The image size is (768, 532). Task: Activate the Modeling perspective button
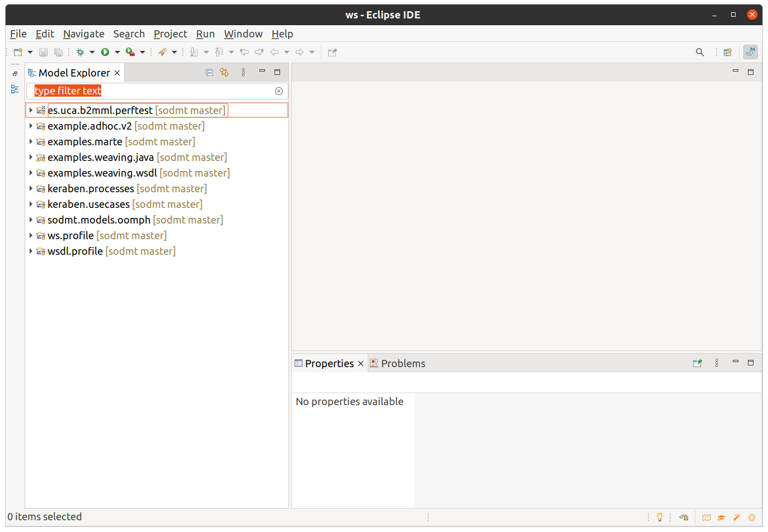[751, 52]
